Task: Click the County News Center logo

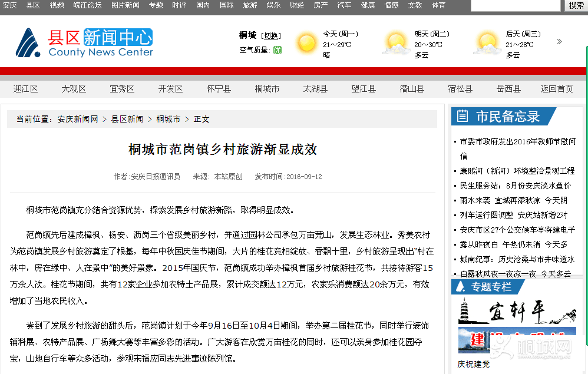Action: click(84, 43)
